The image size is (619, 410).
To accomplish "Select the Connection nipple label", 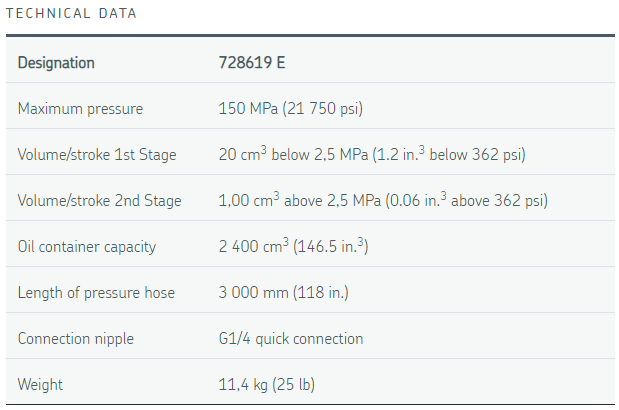I will tap(76, 339).
